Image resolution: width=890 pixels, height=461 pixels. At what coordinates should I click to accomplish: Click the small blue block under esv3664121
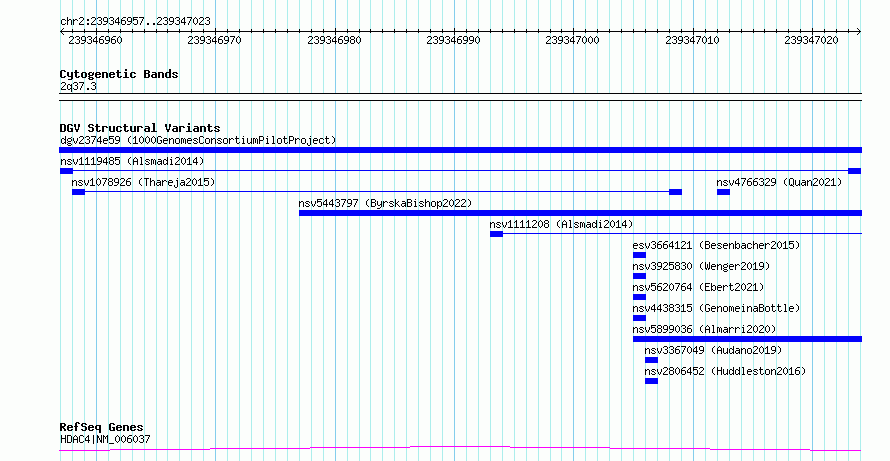(x=639, y=255)
